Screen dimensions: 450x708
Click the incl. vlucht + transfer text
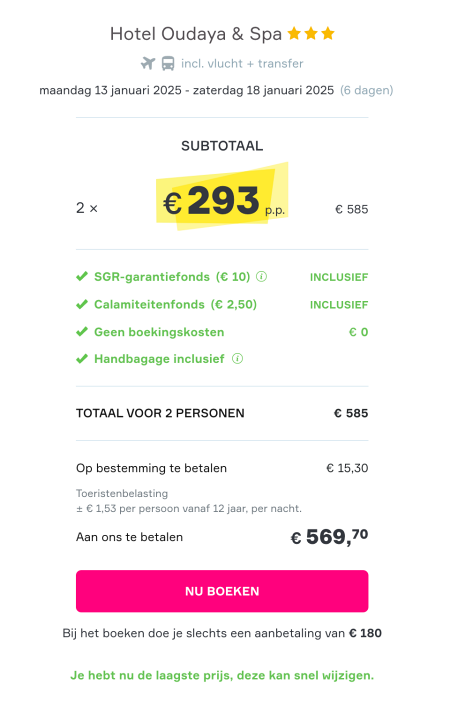click(242, 64)
